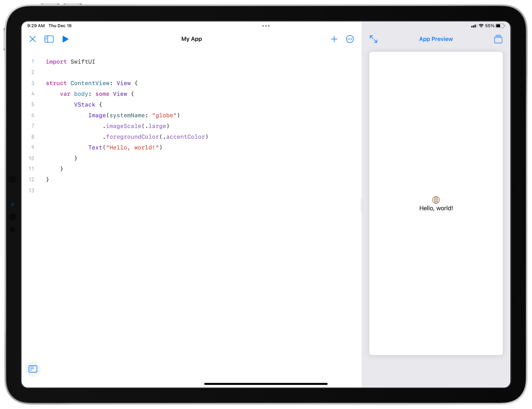The width and height of the screenshot is (532, 409).
Task: Click .large argument
Action: coord(156,126)
